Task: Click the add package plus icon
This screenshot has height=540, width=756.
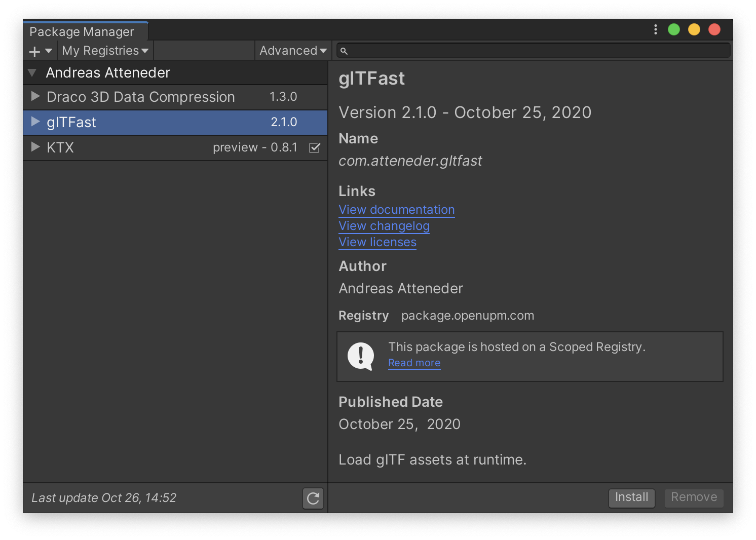Action: [x=33, y=51]
